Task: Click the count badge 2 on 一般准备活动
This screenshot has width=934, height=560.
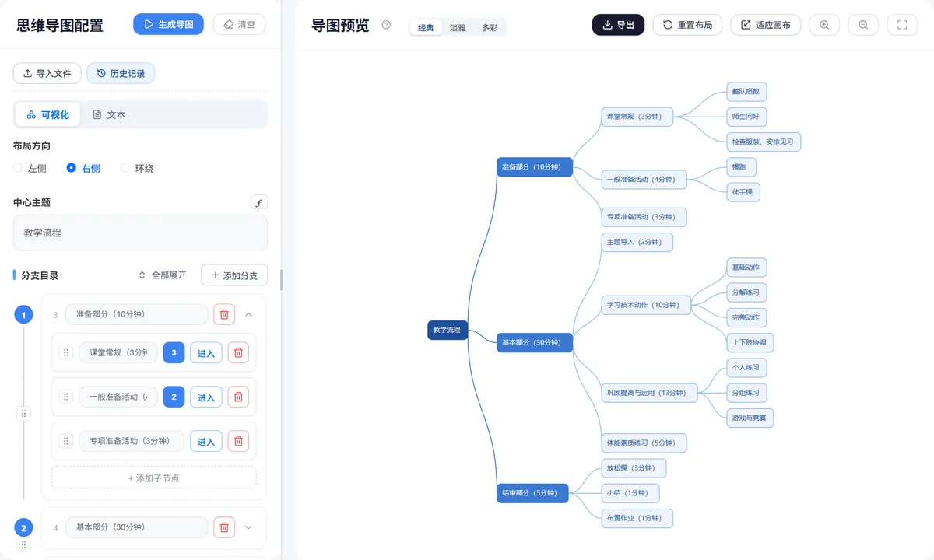Action: point(174,397)
